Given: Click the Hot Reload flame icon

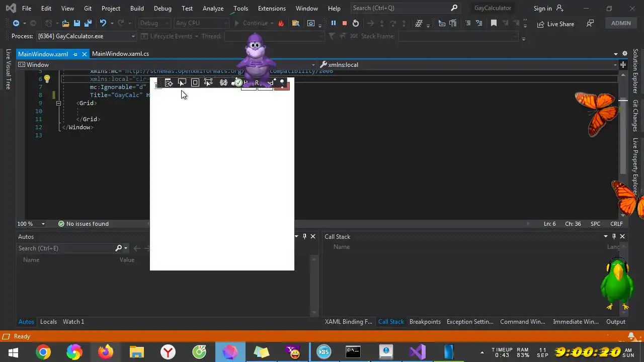Looking at the screenshot, I should point(281,23).
